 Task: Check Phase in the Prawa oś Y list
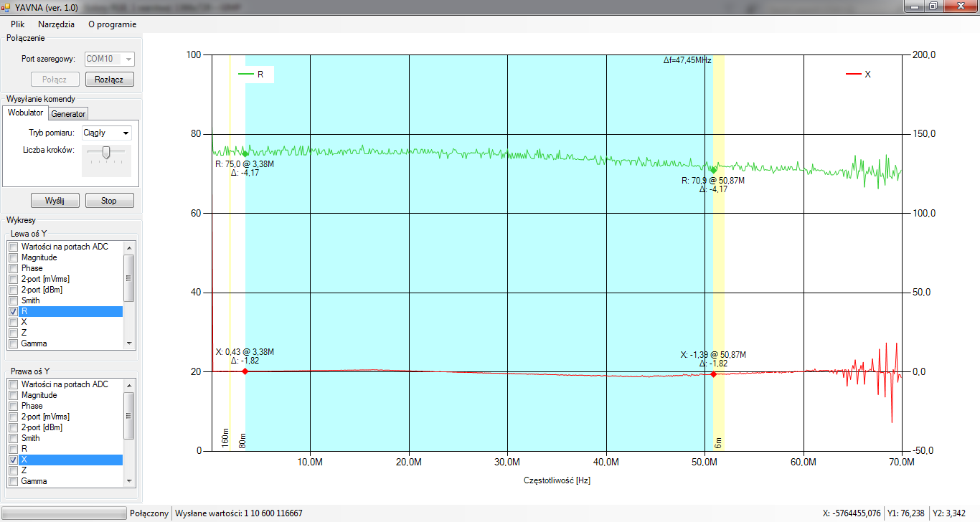(x=13, y=406)
